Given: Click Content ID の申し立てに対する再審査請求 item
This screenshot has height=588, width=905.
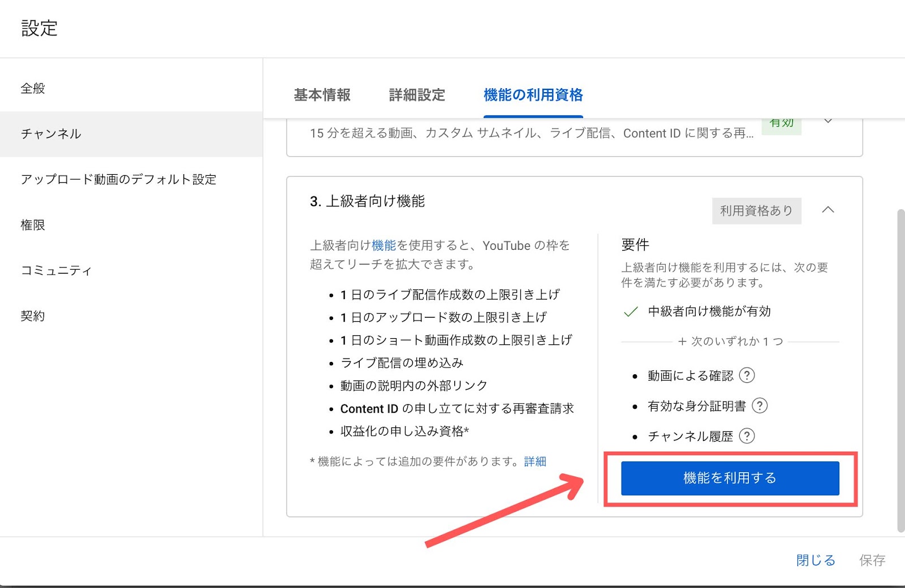Looking at the screenshot, I should pos(457,409).
